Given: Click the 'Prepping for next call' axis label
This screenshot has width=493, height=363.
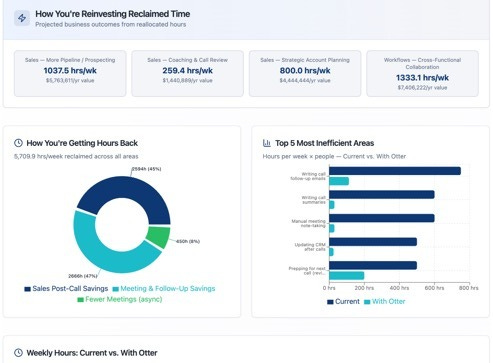Looking at the screenshot, I should point(307,271).
